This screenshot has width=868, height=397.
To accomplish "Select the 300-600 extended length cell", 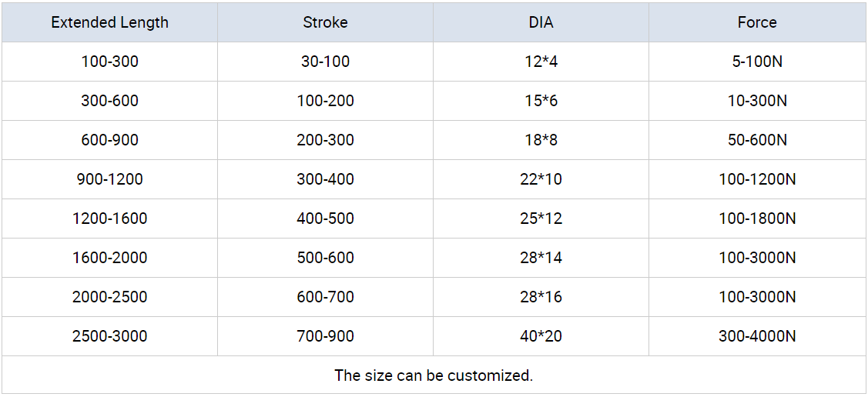I will [109, 101].
